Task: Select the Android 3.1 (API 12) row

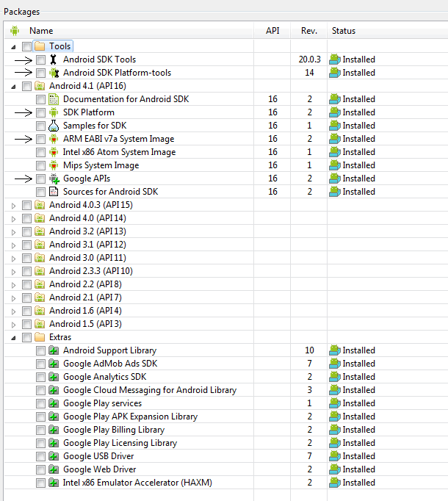Action: point(226,245)
